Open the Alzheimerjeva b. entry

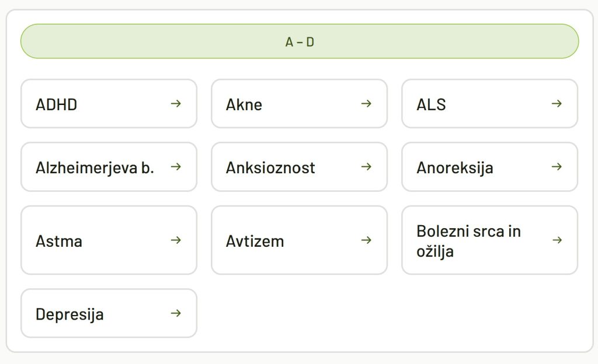(109, 167)
